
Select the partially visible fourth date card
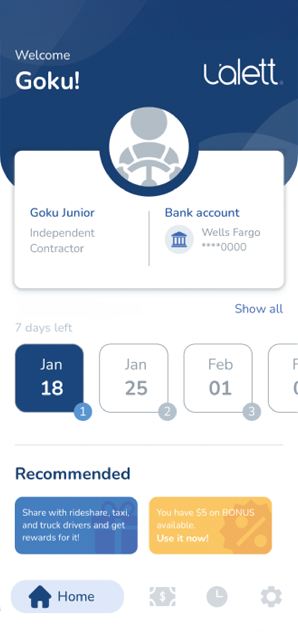283,378
